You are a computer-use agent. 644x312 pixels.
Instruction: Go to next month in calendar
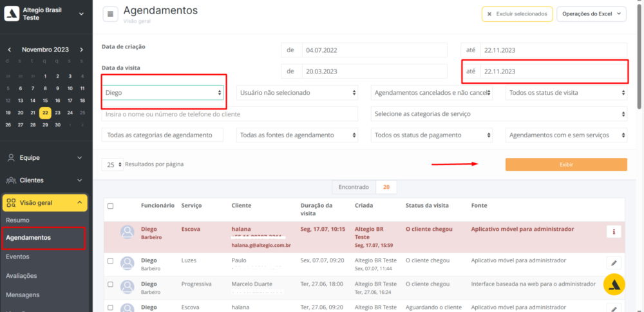pos(81,50)
